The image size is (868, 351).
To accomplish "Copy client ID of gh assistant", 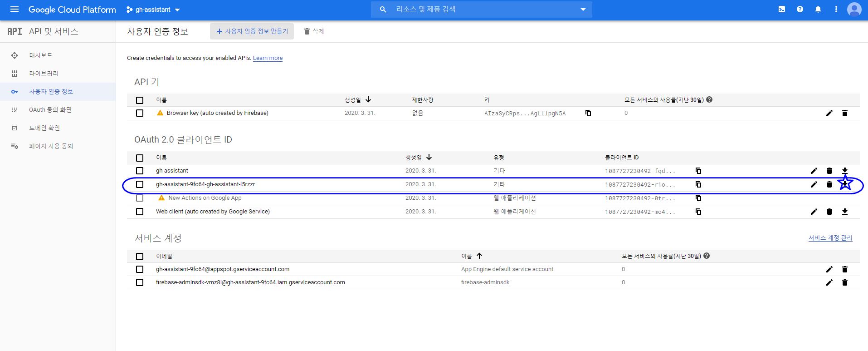I will click(698, 171).
